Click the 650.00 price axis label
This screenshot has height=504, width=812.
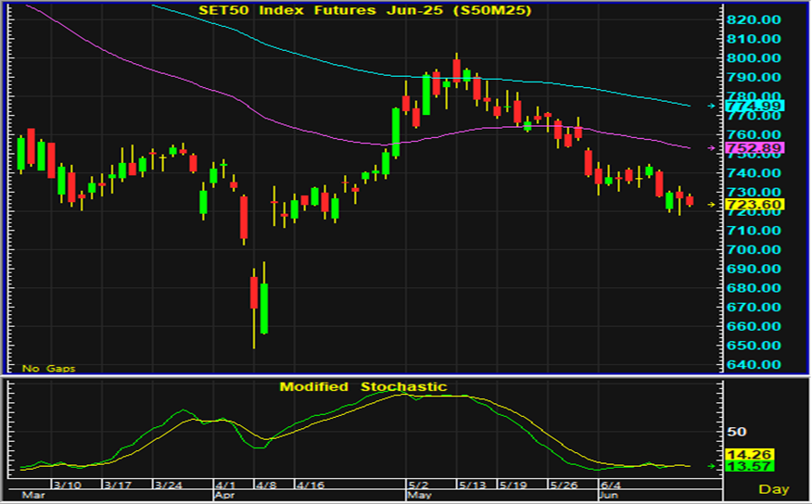pyautogui.click(x=754, y=346)
